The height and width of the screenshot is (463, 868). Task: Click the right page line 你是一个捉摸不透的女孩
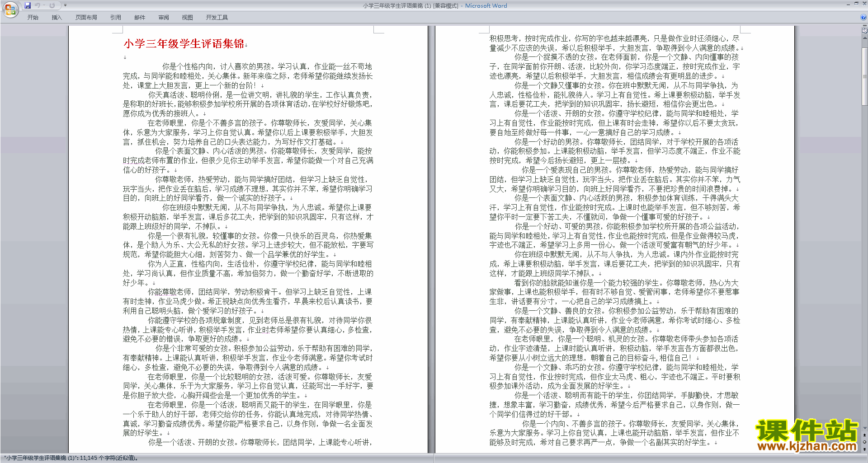tap(627, 57)
